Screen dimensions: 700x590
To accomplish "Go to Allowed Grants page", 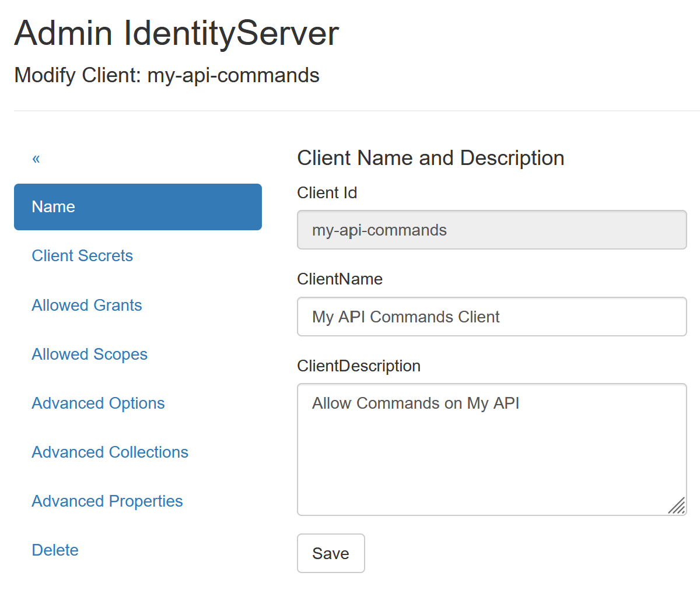I will [x=87, y=305].
